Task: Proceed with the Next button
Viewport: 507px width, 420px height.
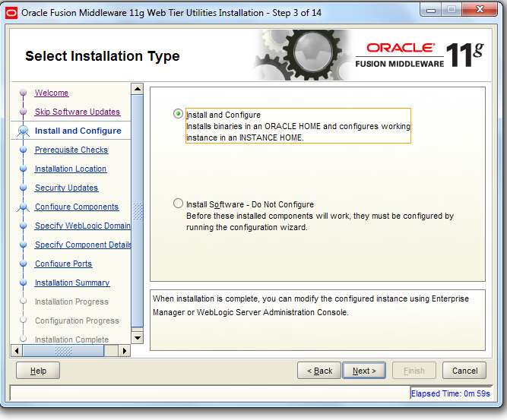Action: [364, 371]
